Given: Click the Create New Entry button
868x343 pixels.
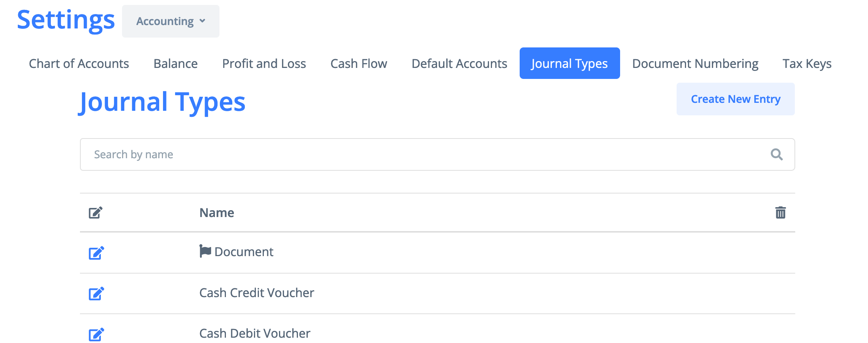Looking at the screenshot, I should tap(735, 99).
